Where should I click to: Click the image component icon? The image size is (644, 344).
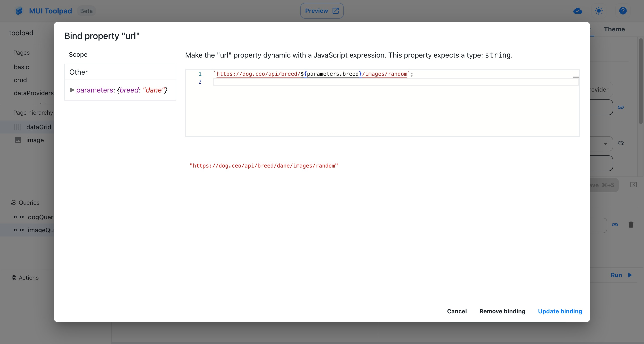click(18, 140)
